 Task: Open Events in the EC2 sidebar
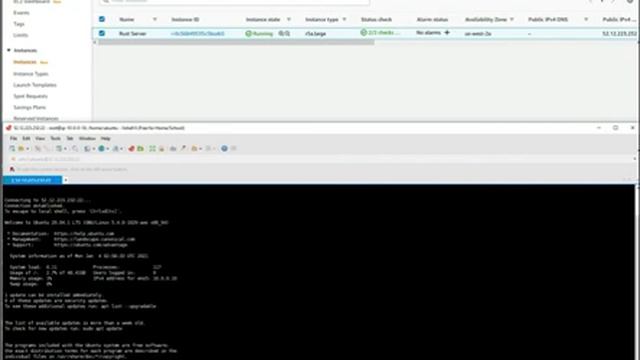click(x=21, y=13)
